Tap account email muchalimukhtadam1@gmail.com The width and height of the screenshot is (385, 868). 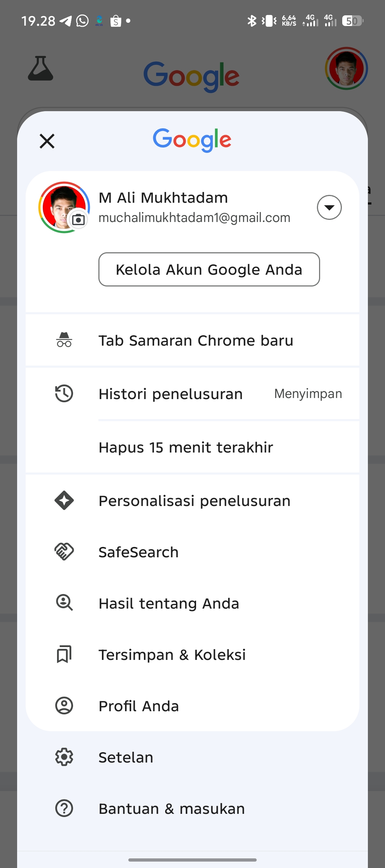pyautogui.click(x=194, y=218)
